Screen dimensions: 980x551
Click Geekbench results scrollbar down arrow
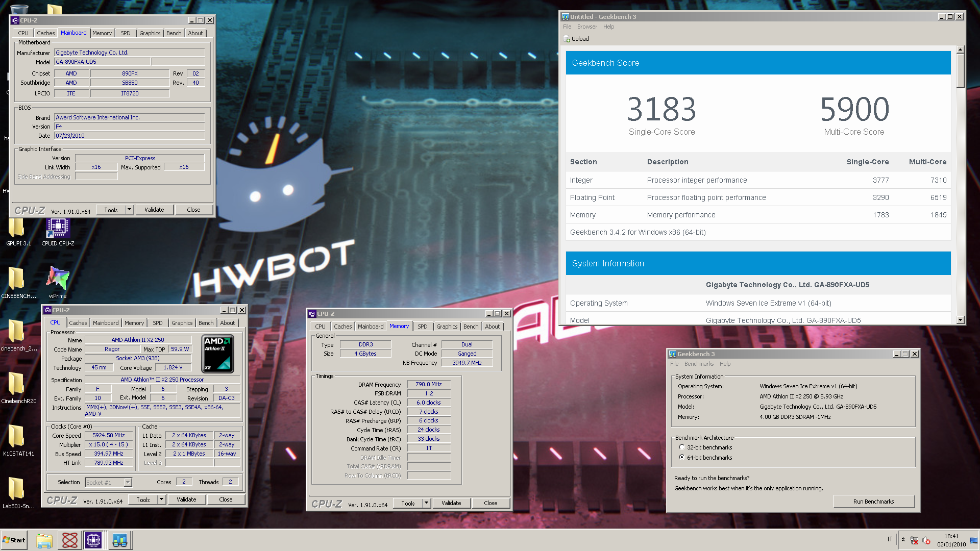pos(960,320)
